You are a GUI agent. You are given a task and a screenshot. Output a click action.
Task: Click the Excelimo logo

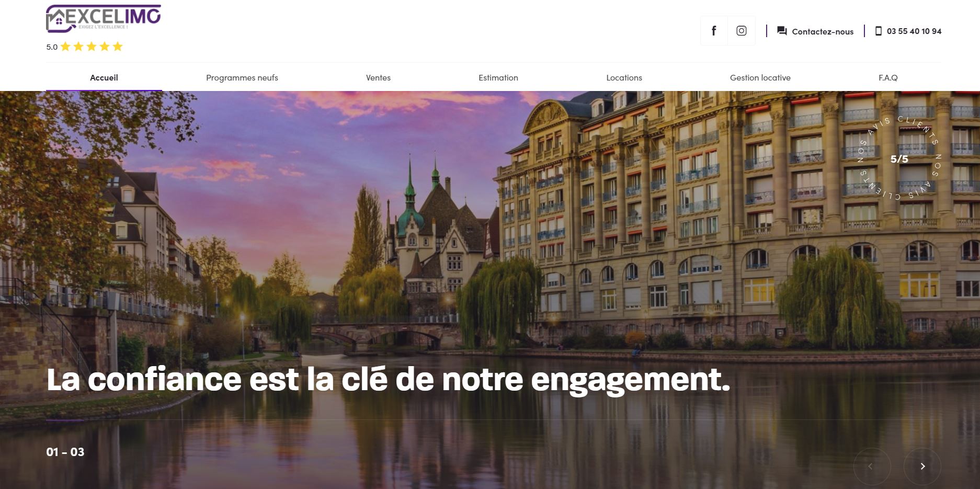(x=104, y=19)
